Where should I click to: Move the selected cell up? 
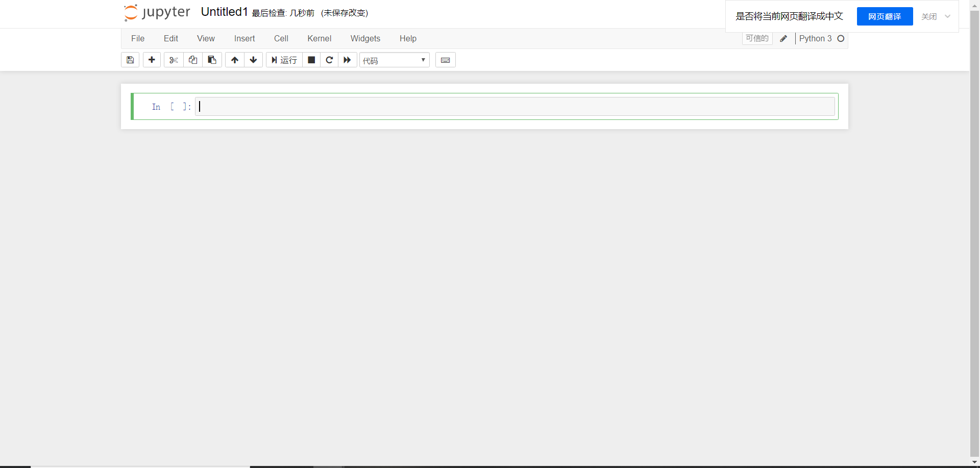pyautogui.click(x=235, y=60)
